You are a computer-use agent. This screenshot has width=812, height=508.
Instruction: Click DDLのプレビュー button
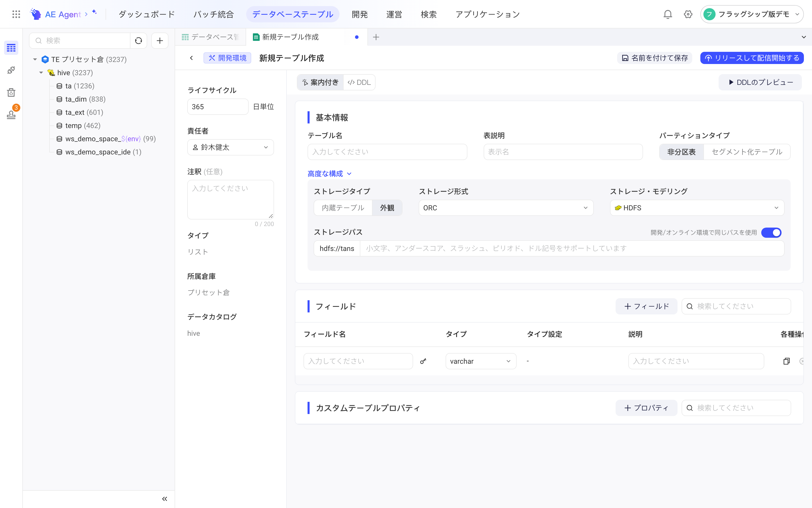click(760, 82)
